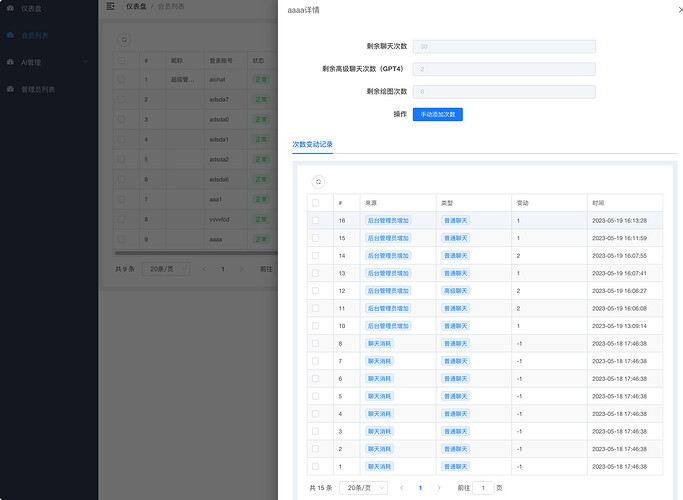Click the 时间 column header
Screen dimensions: 683x500
(x=598, y=203)
